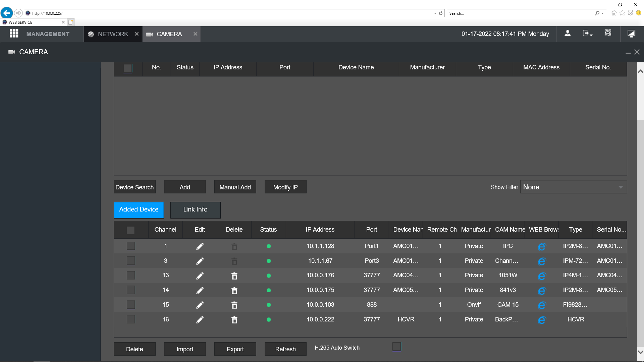
Task: Click the Modify IP button
Action: 285,187
